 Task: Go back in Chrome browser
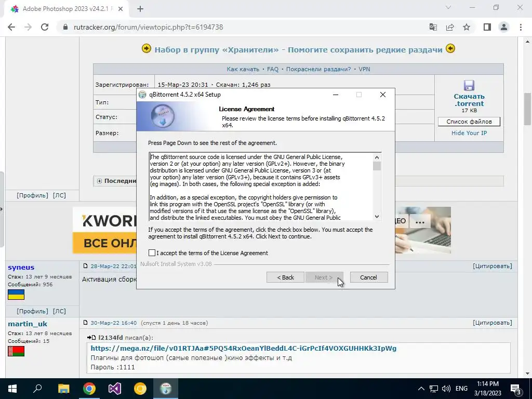click(x=11, y=27)
